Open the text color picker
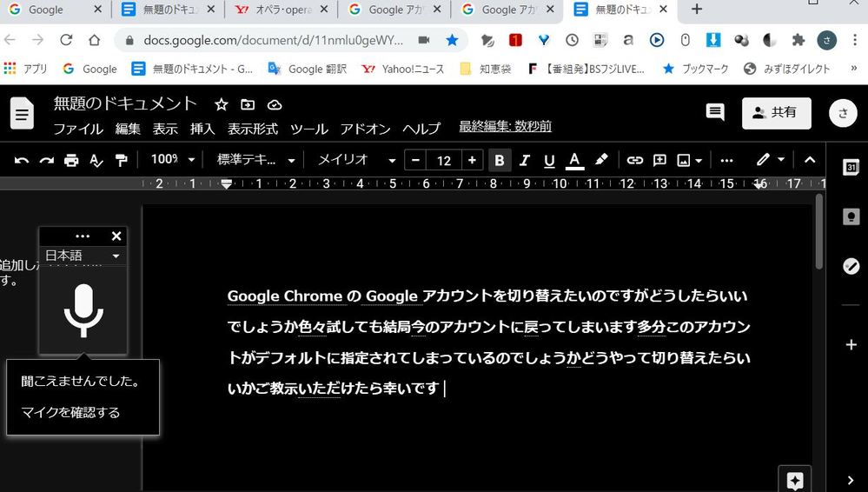This screenshot has height=492, width=868. click(574, 161)
